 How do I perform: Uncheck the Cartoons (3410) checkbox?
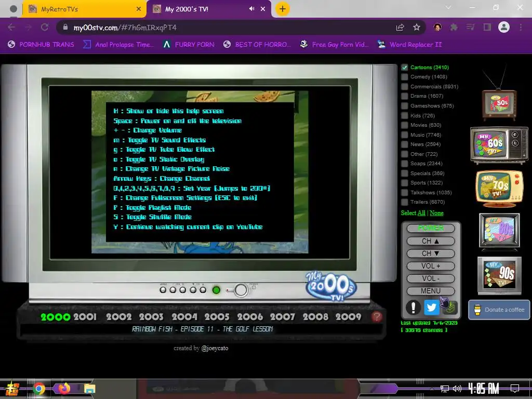click(404, 68)
